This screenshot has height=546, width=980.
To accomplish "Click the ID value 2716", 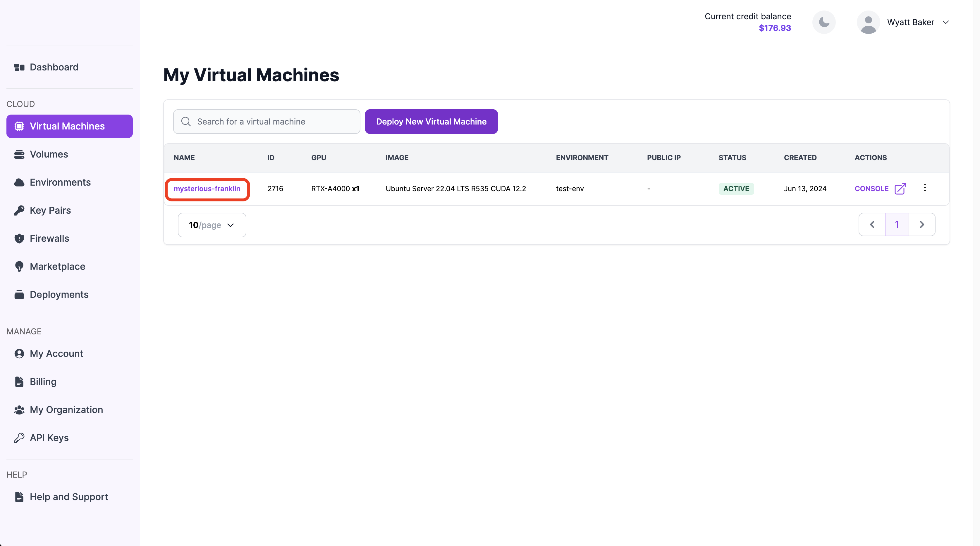I will coord(275,189).
